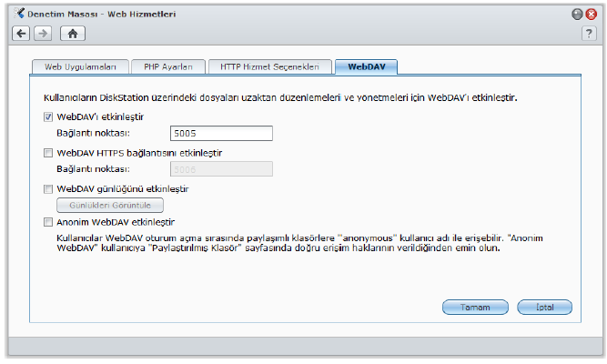Minimize the Denetim Masası window

tap(576, 14)
